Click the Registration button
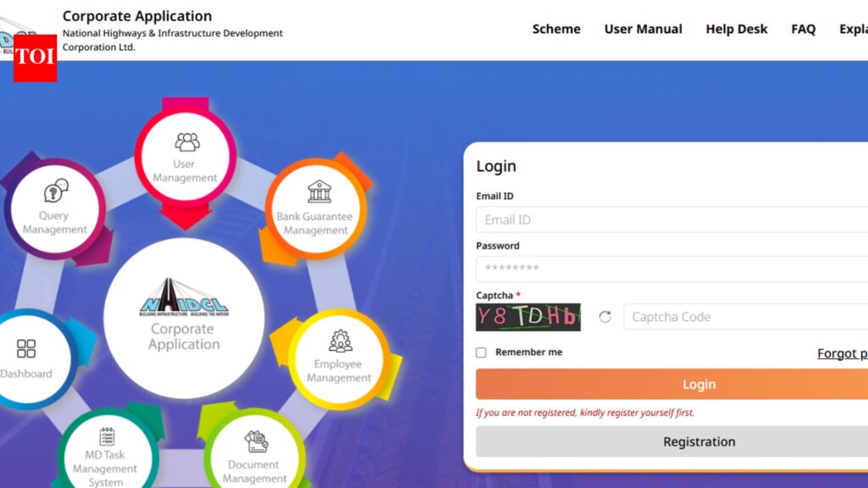 click(x=698, y=441)
